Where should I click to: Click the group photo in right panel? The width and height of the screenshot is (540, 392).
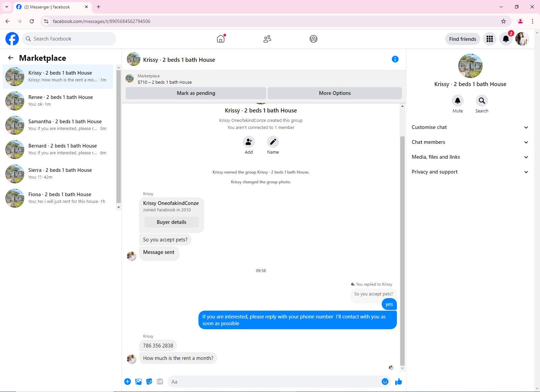pyautogui.click(x=470, y=66)
